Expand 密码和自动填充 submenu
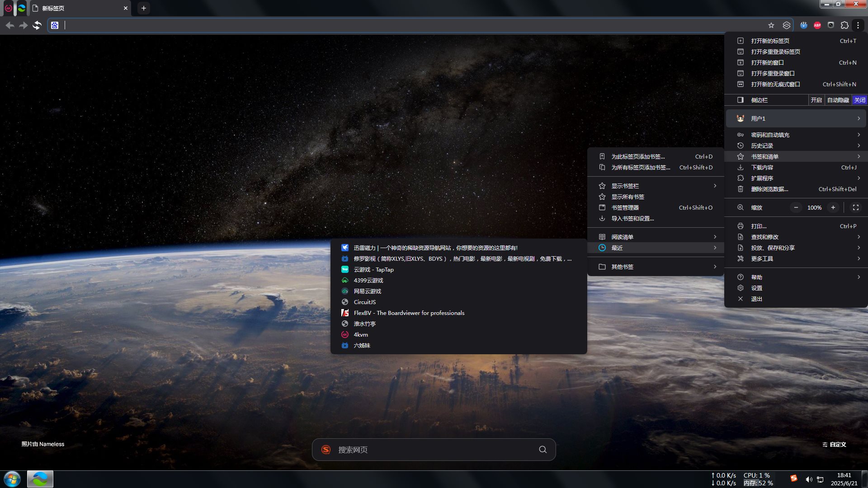 [796, 135]
